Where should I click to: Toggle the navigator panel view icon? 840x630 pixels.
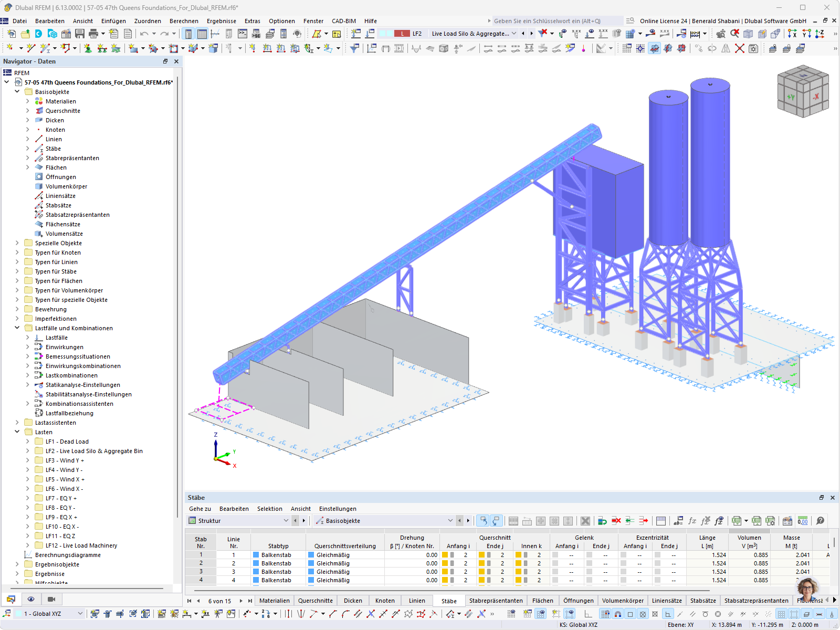point(188,34)
